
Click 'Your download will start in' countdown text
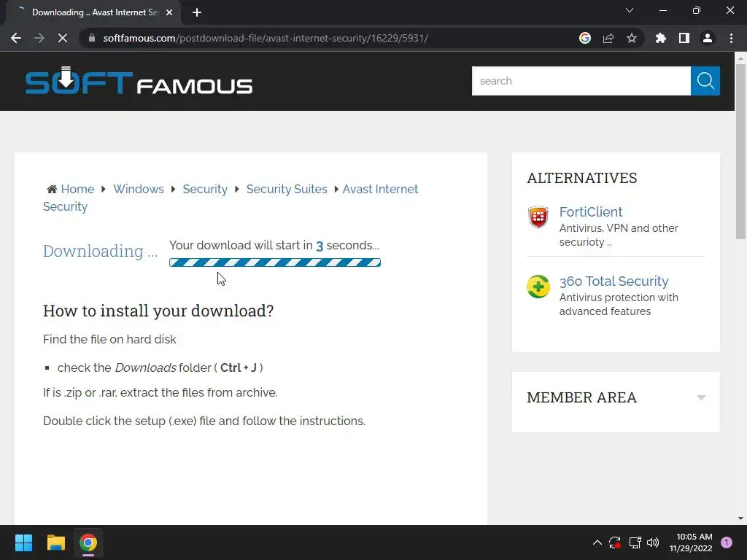[274, 245]
